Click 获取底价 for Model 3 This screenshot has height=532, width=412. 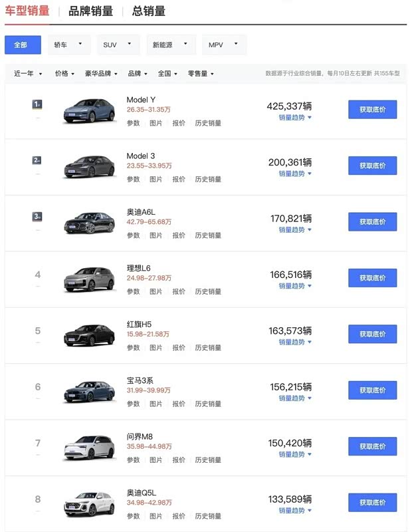point(372,166)
